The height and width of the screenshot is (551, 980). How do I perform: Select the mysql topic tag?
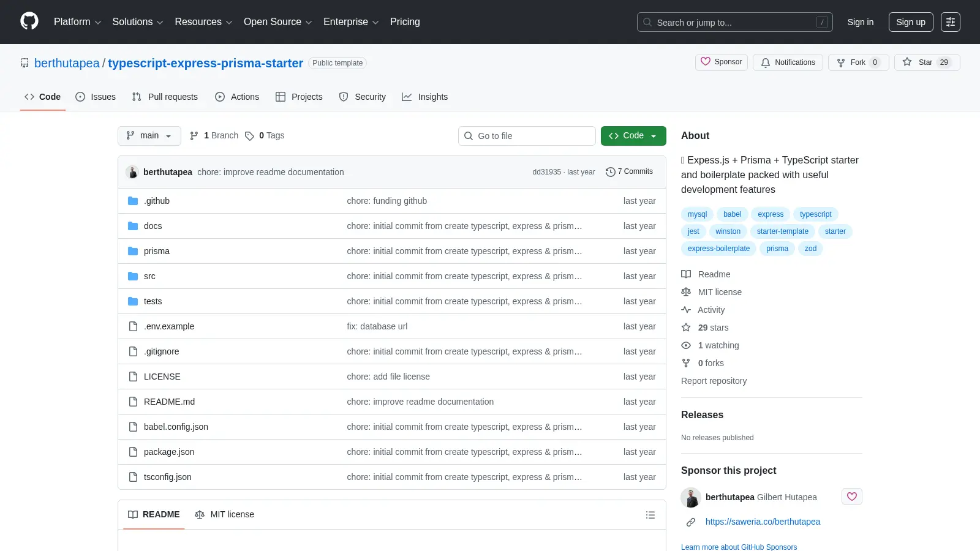[x=697, y=214]
